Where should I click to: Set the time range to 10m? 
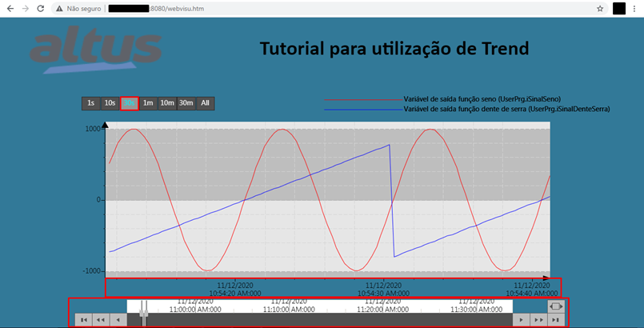coord(166,103)
